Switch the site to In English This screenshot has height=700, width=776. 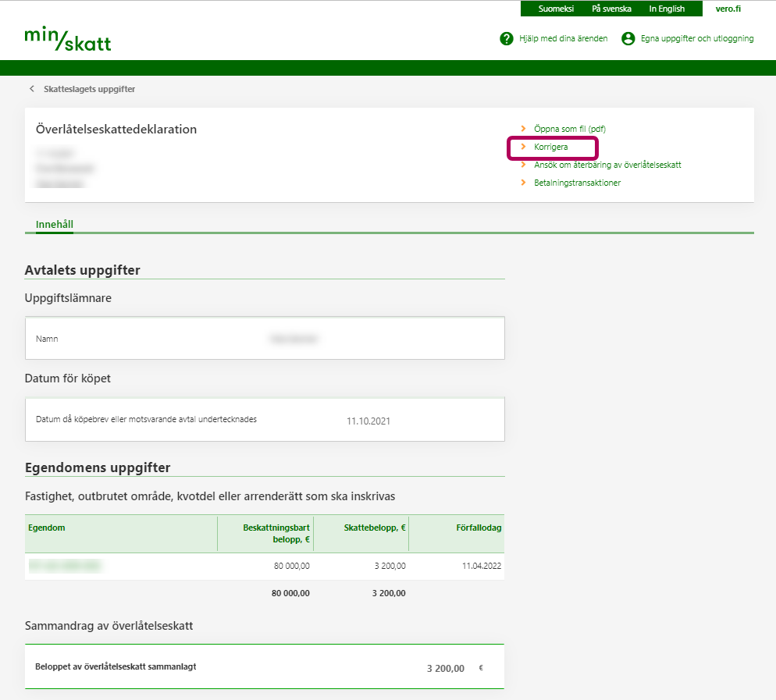667,9
